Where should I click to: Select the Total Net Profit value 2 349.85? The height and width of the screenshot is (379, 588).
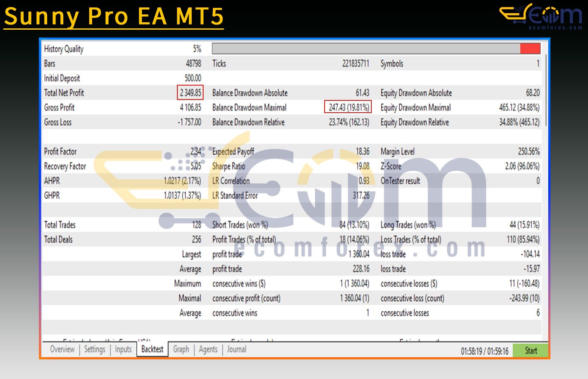tap(190, 93)
